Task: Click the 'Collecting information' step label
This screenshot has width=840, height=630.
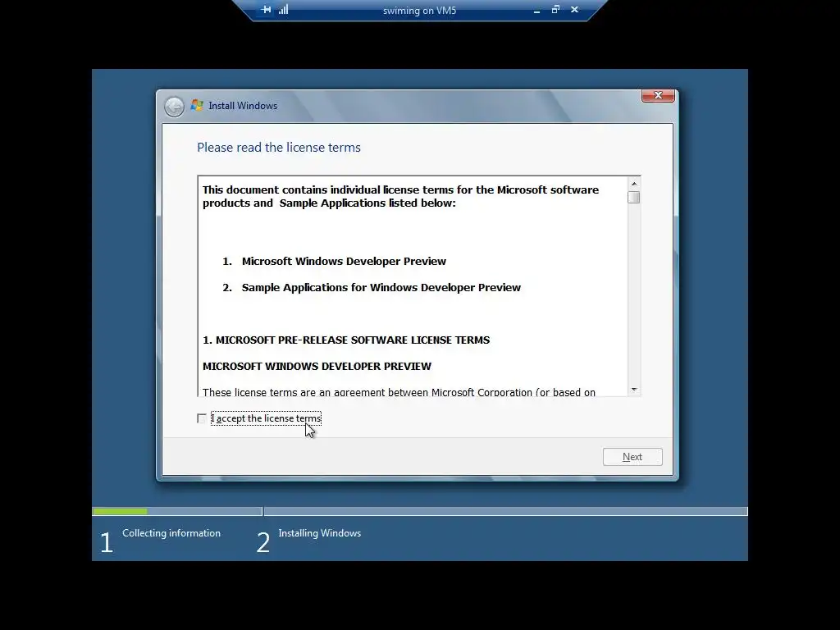Action: [x=171, y=533]
